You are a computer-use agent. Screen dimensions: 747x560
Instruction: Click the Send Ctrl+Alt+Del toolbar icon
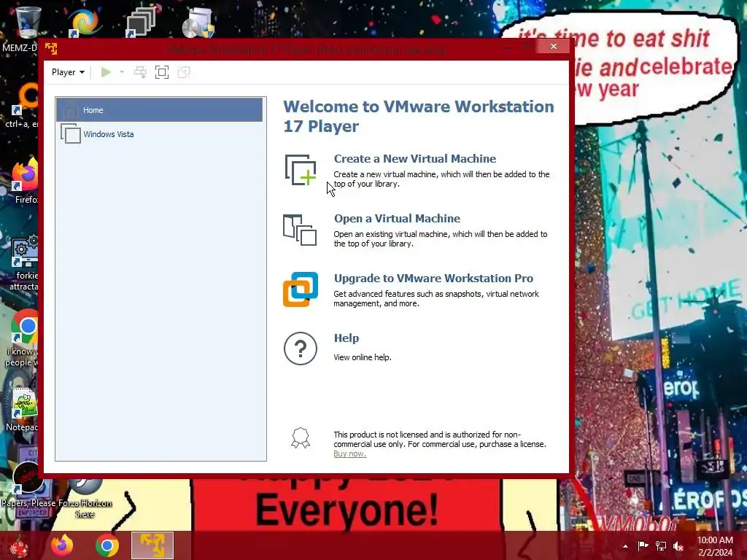(x=140, y=72)
